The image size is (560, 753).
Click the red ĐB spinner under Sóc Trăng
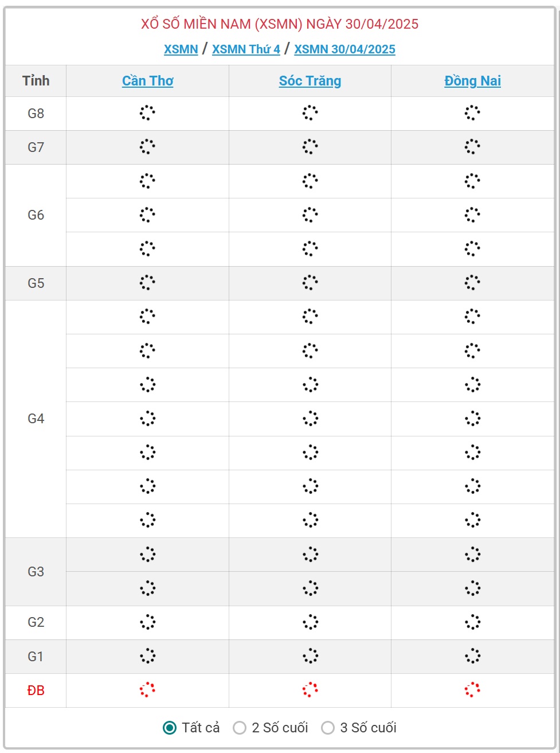310,690
